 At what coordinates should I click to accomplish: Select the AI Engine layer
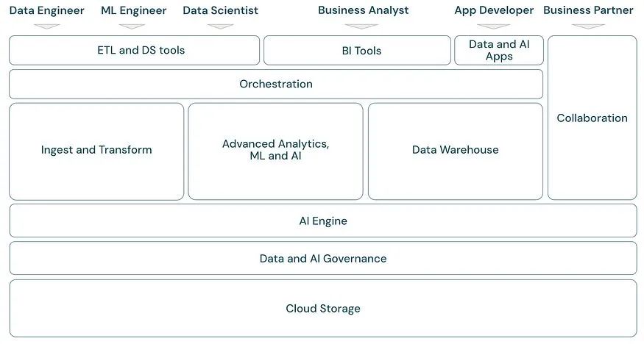click(x=323, y=221)
